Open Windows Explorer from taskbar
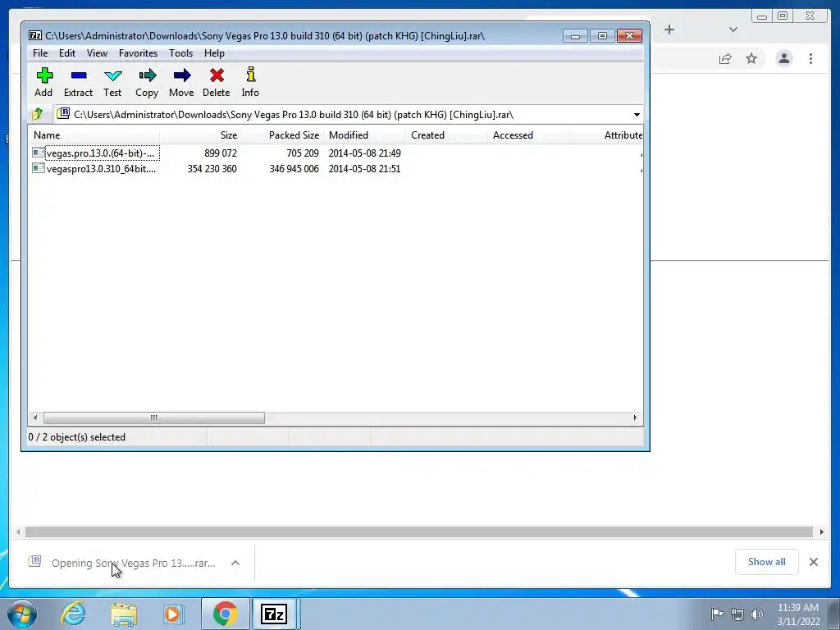 pyautogui.click(x=124, y=614)
